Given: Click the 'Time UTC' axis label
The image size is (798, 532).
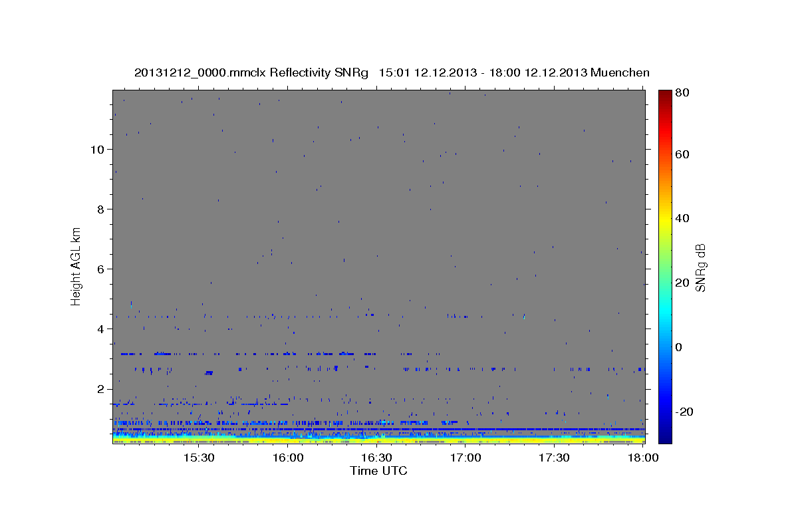Looking at the screenshot, I should pos(378,471).
